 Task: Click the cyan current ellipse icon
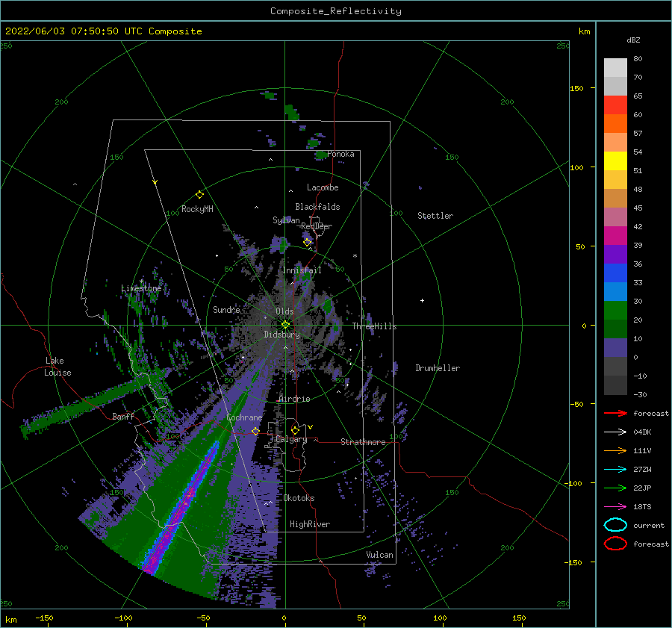coord(615,525)
